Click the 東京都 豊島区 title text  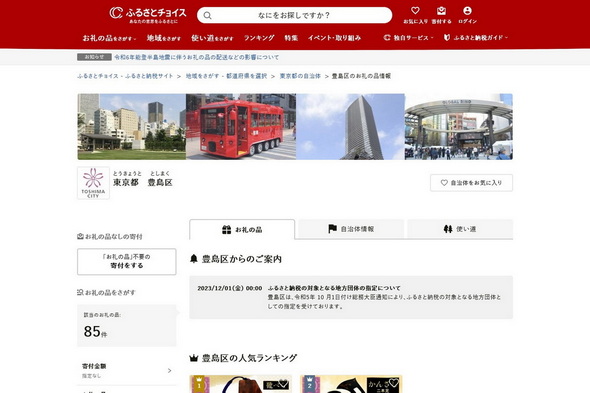tap(143, 183)
